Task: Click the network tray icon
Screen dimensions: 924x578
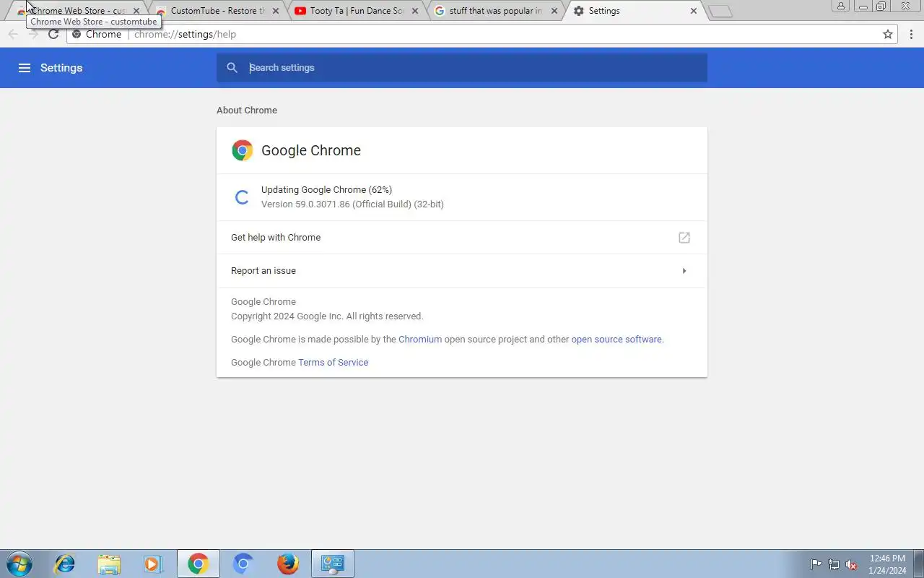Action: pyautogui.click(x=834, y=564)
